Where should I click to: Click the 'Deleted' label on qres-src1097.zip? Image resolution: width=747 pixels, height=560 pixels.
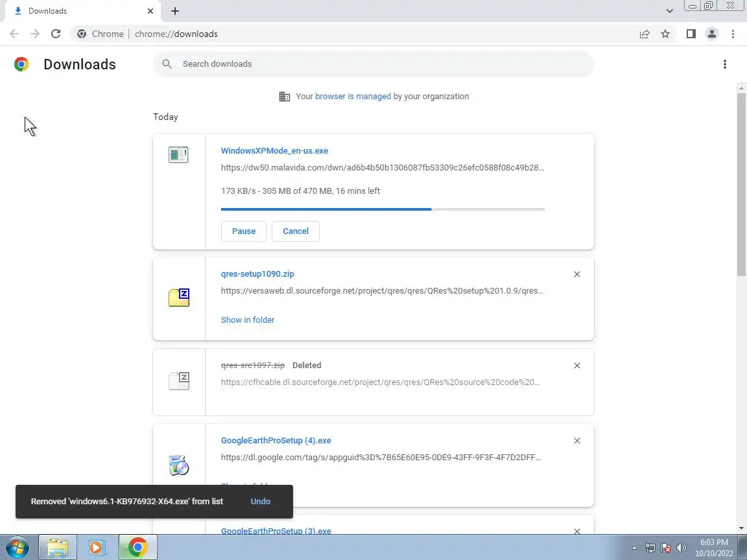[307, 366]
